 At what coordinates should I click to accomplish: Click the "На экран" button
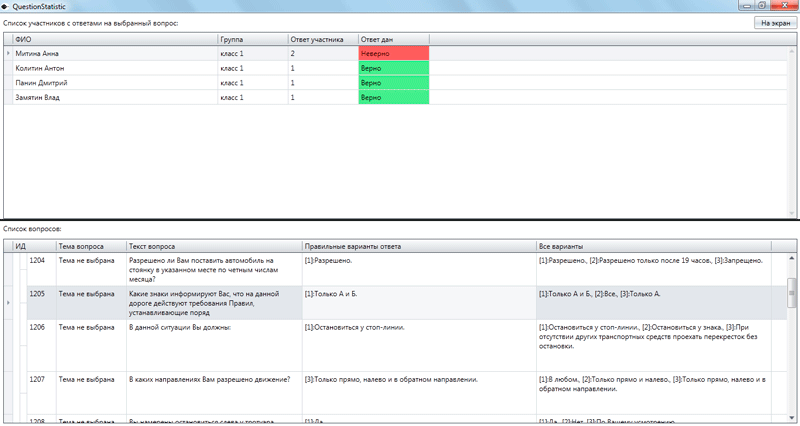773,22
